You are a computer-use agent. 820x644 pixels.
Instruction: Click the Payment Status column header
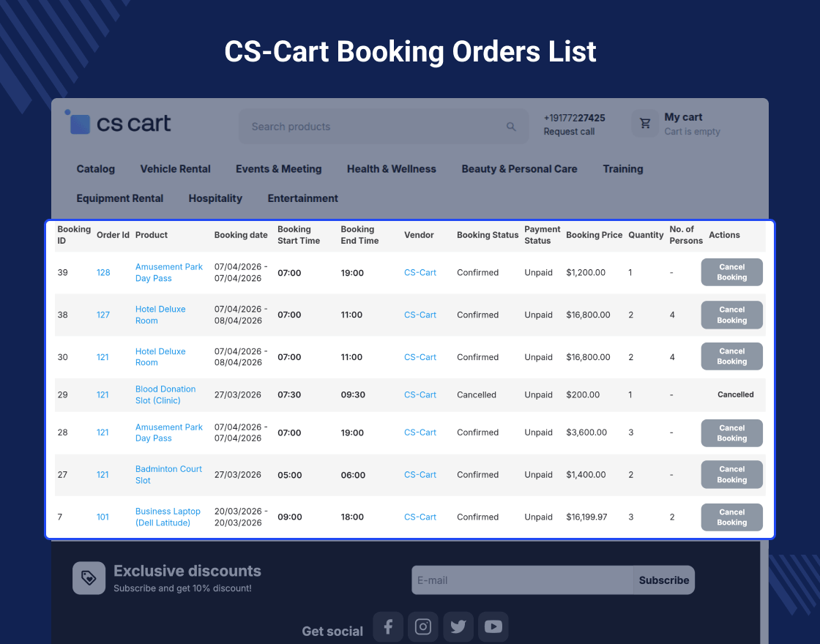[542, 235]
